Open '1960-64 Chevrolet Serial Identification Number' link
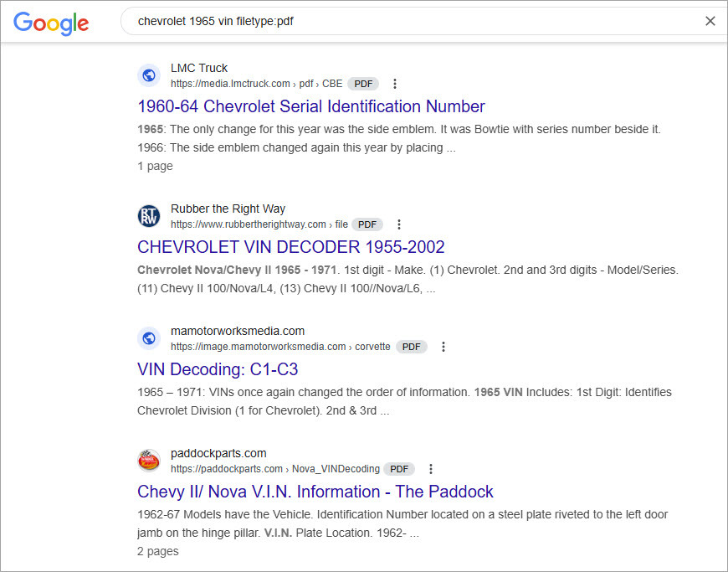728x572 pixels. (311, 106)
